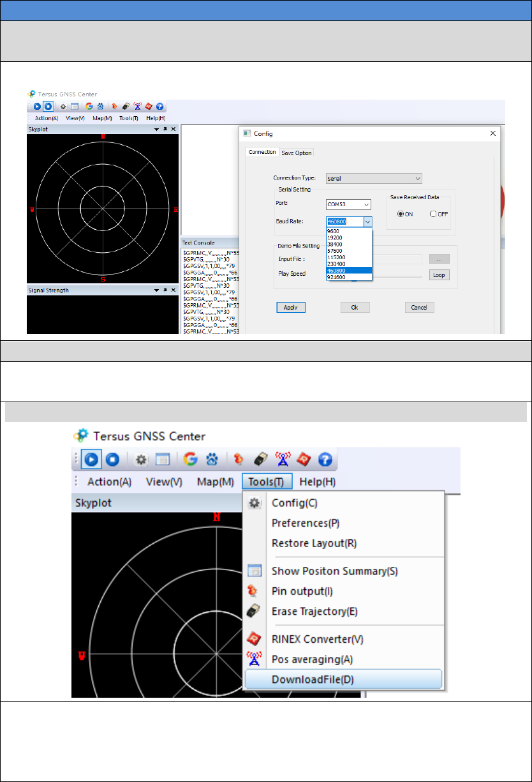Choose Erase Trajectory(E) from the Tools menu
This screenshot has height=782, width=532.
[343, 612]
